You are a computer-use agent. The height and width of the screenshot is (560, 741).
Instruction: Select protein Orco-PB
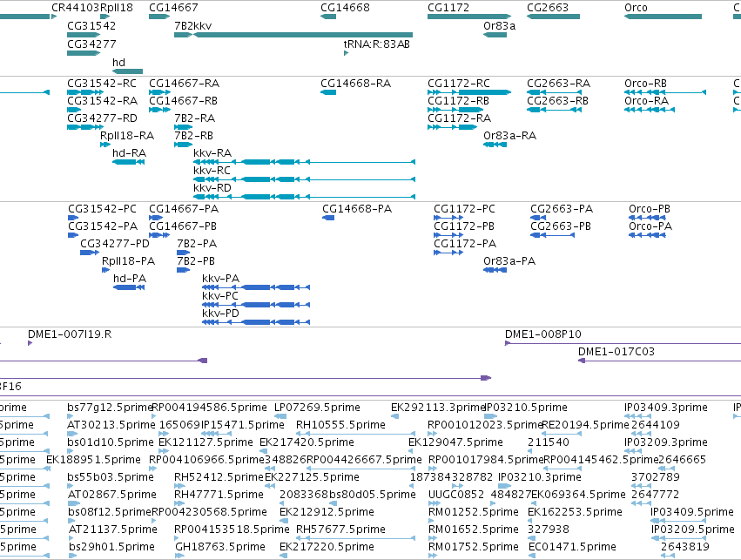(x=648, y=218)
